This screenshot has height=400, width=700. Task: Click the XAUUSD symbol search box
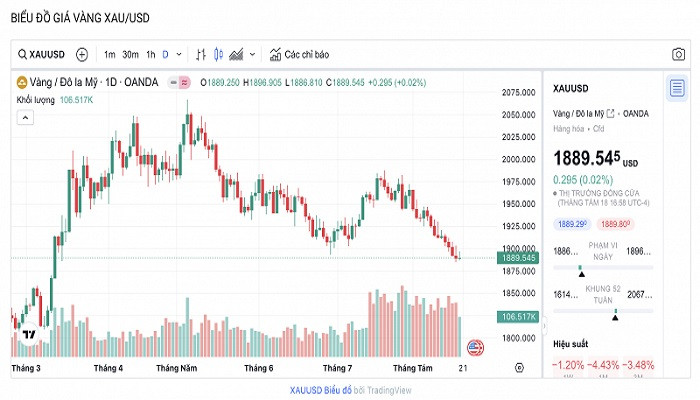[x=42, y=54]
